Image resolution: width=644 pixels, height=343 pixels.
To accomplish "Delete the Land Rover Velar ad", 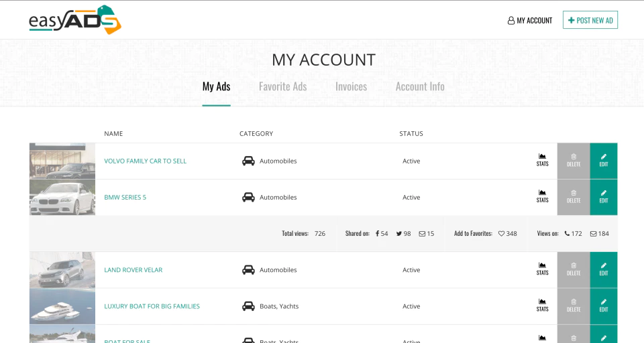I will 574,270.
